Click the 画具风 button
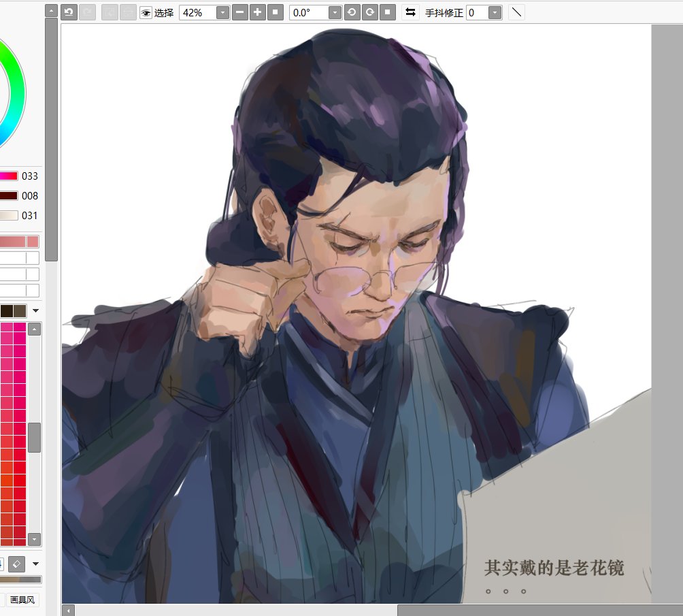The height and width of the screenshot is (616, 683). pyautogui.click(x=22, y=600)
